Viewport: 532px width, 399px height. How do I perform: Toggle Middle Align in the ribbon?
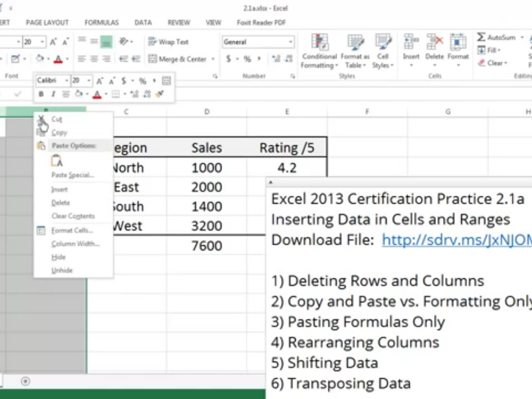[94, 41]
